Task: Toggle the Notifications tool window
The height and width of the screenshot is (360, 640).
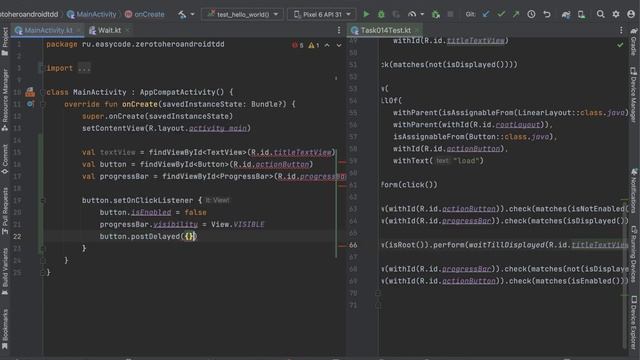Action: [x=634, y=190]
